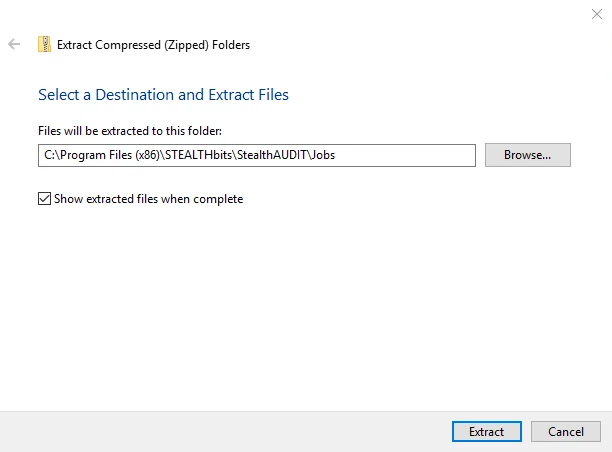This screenshot has width=612, height=452.
Task: Click the 'Extract Compressed (Zipped) Folders' title text
Action: tap(153, 45)
